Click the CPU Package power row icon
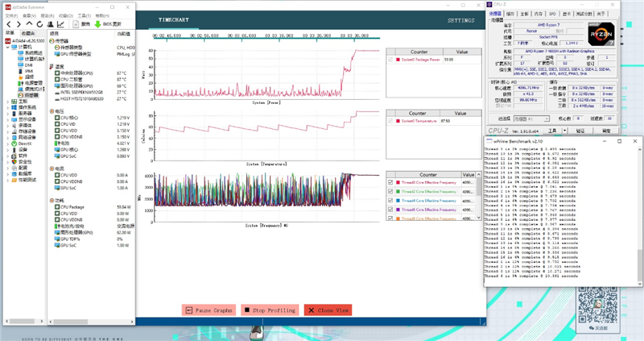 tap(57, 207)
